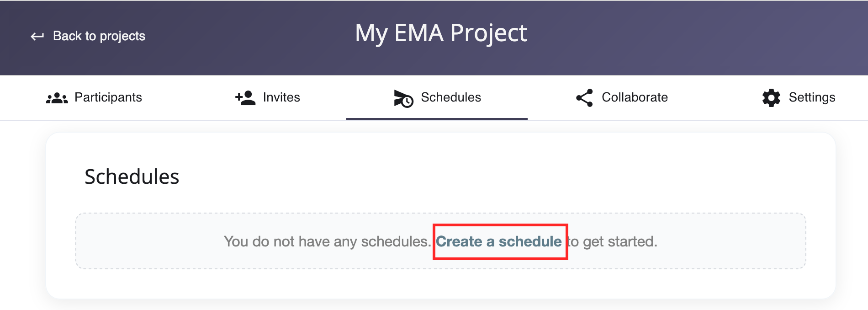The image size is (868, 310).
Task: Click the Create a schedule link
Action: [500, 241]
